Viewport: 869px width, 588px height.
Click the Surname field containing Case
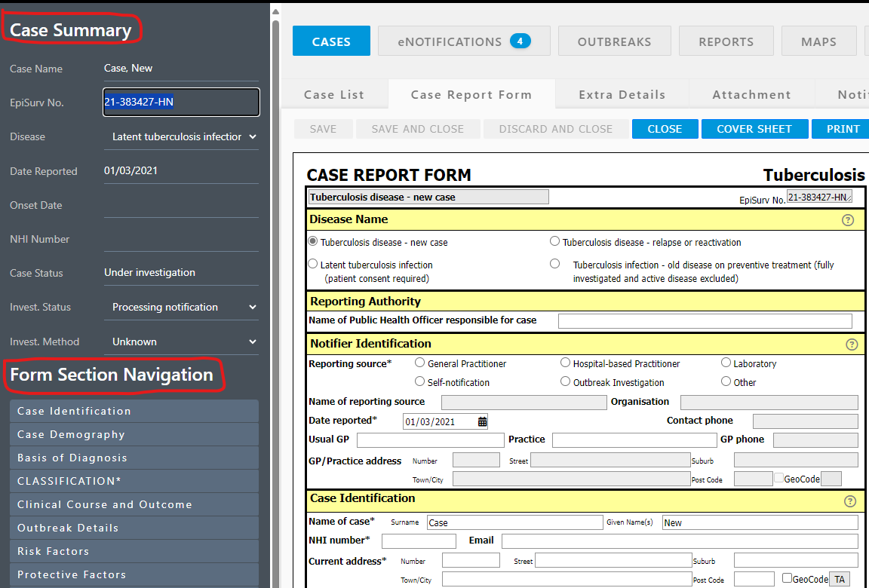pyautogui.click(x=515, y=522)
